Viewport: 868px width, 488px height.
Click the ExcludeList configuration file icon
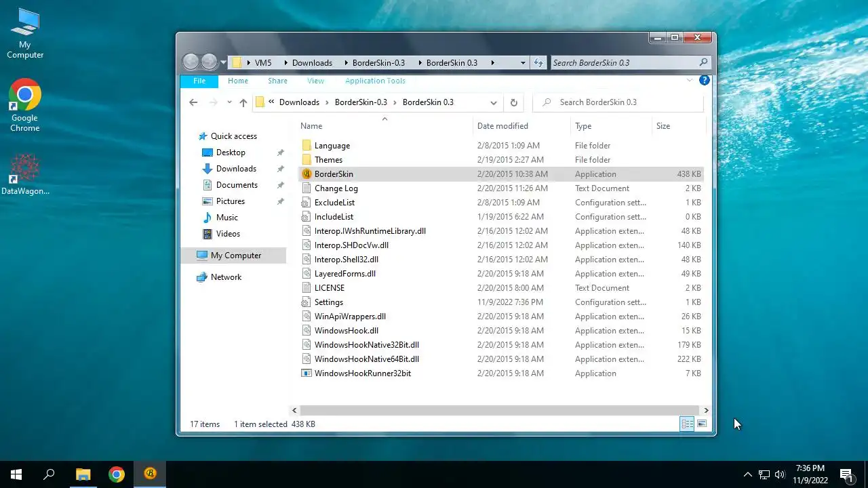[x=307, y=203]
